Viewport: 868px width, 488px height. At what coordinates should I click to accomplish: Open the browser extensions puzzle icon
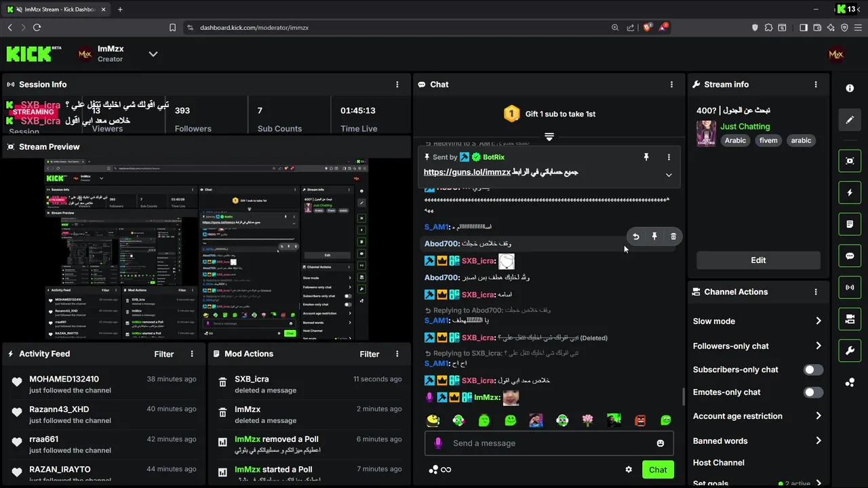tap(768, 28)
